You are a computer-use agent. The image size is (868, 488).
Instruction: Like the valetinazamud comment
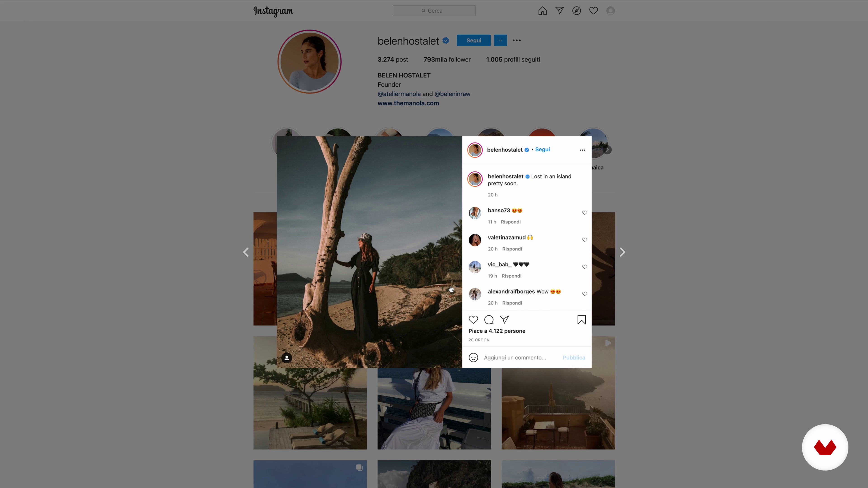[x=584, y=240]
